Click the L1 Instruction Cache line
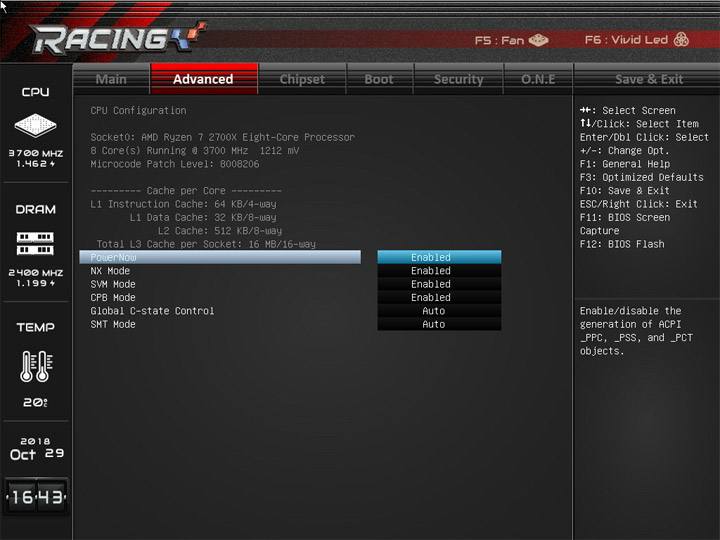The height and width of the screenshot is (540, 720). tap(183, 204)
